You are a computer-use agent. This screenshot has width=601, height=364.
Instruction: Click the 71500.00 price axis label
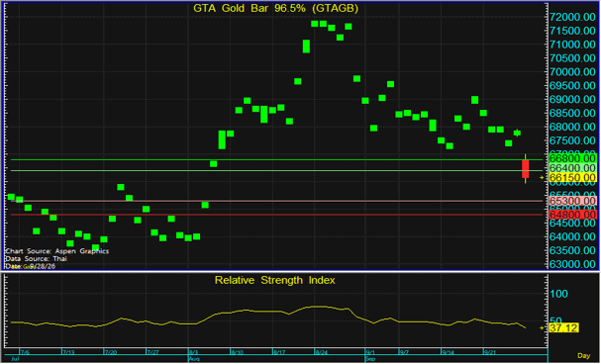tap(572, 31)
